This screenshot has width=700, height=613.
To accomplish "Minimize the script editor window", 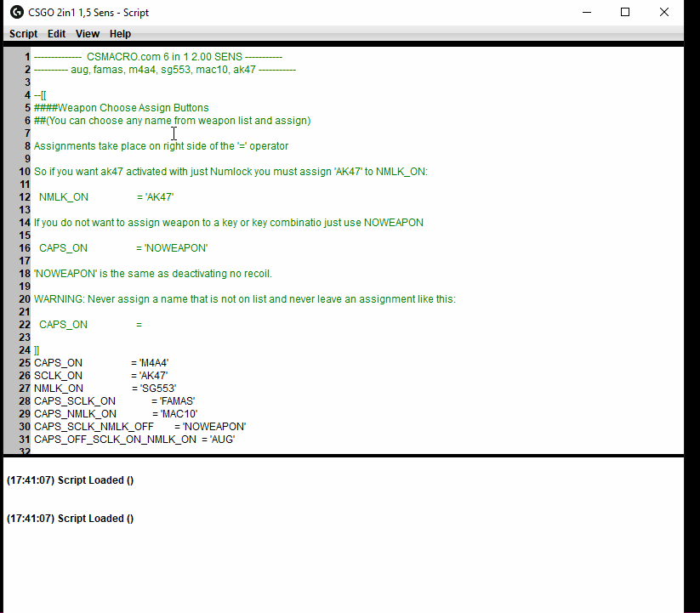I will click(587, 13).
